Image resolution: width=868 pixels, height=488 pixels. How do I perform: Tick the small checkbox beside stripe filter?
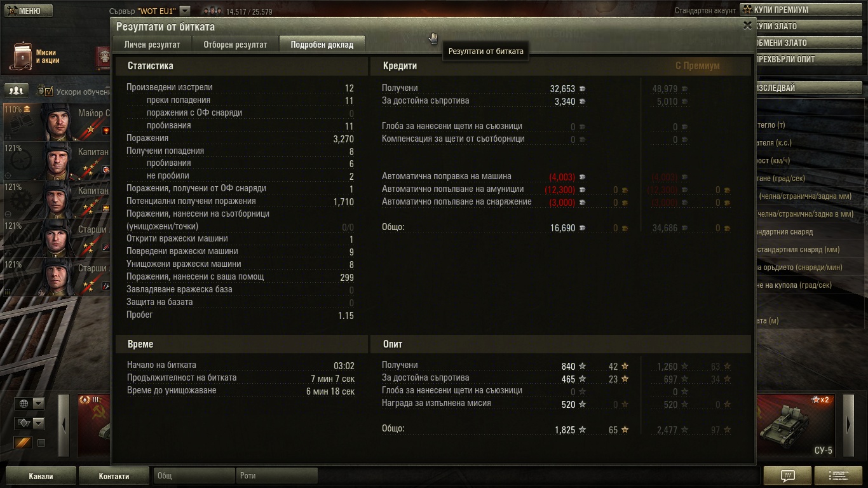click(x=41, y=443)
